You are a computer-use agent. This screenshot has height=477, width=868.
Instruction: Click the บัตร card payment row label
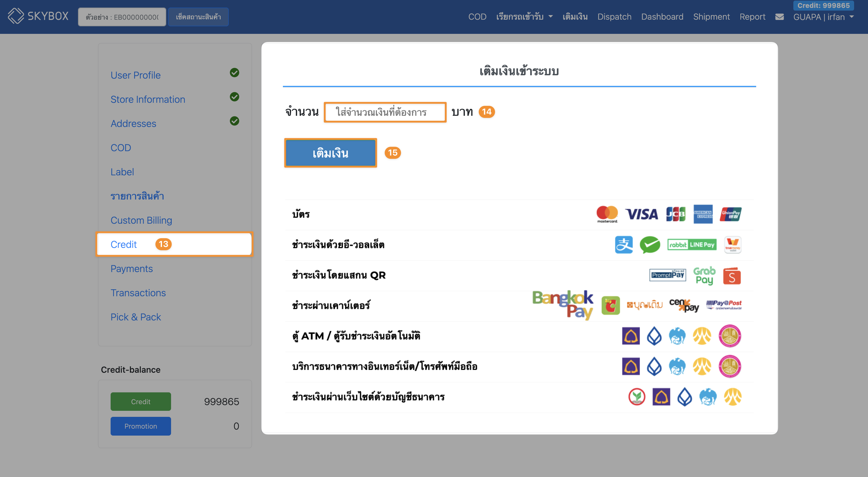(x=300, y=214)
